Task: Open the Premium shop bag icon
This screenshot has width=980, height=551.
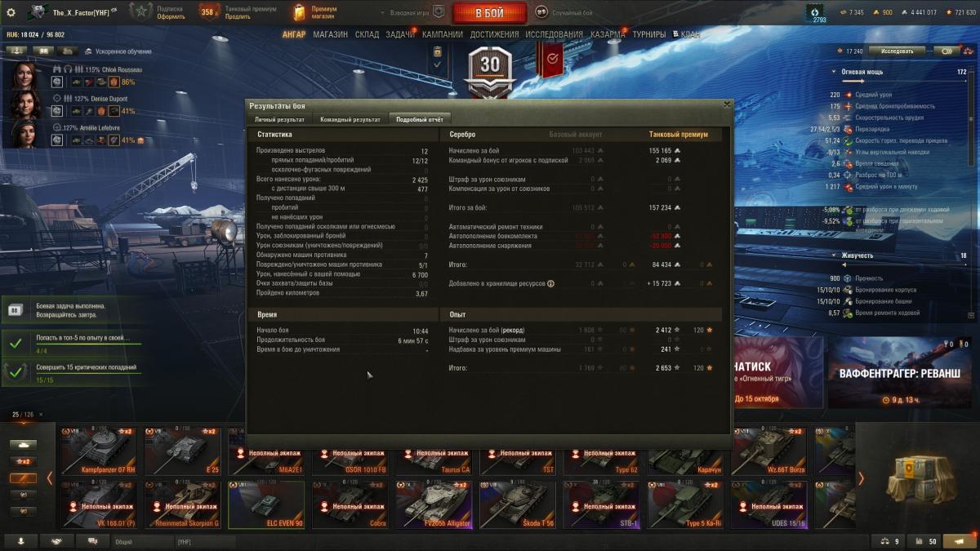Action: [x=301, y=11]
